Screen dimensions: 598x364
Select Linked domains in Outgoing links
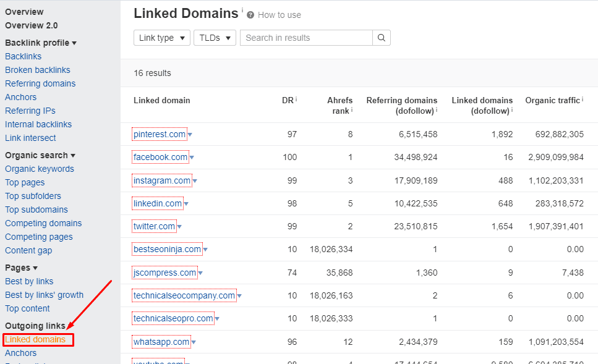pyautogui.click(x=35, y=339)
